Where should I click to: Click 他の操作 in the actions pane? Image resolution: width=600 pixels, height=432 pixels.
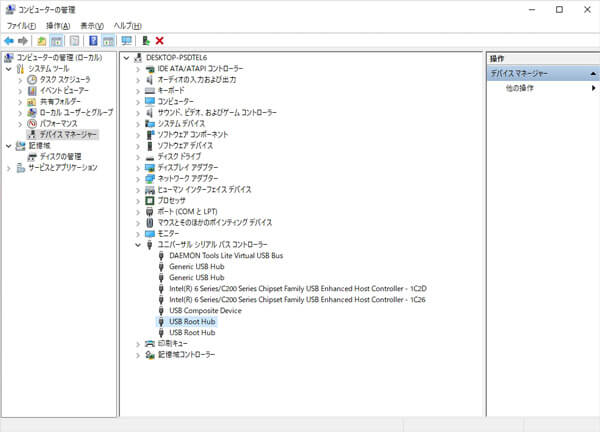[x=520, y=89]
